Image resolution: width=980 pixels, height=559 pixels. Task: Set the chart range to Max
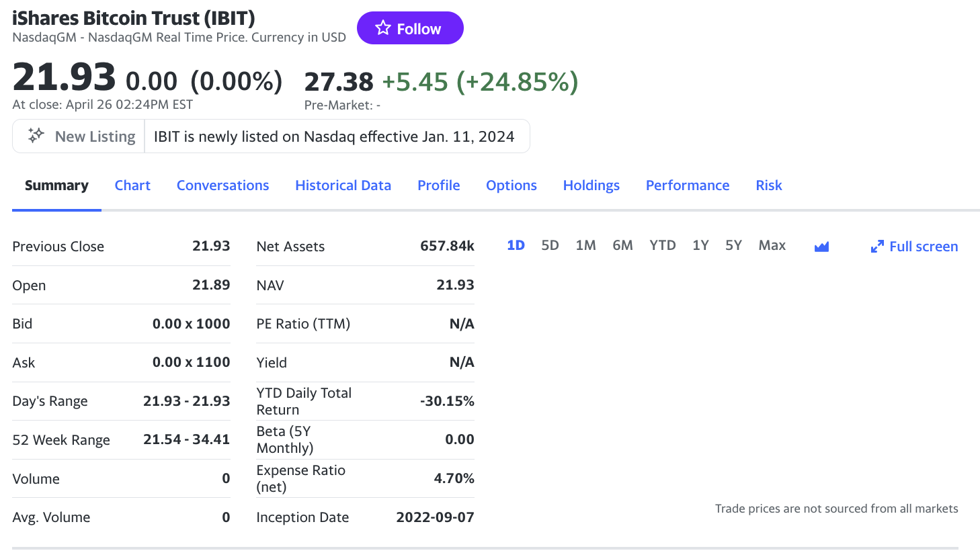pos(772,245)
